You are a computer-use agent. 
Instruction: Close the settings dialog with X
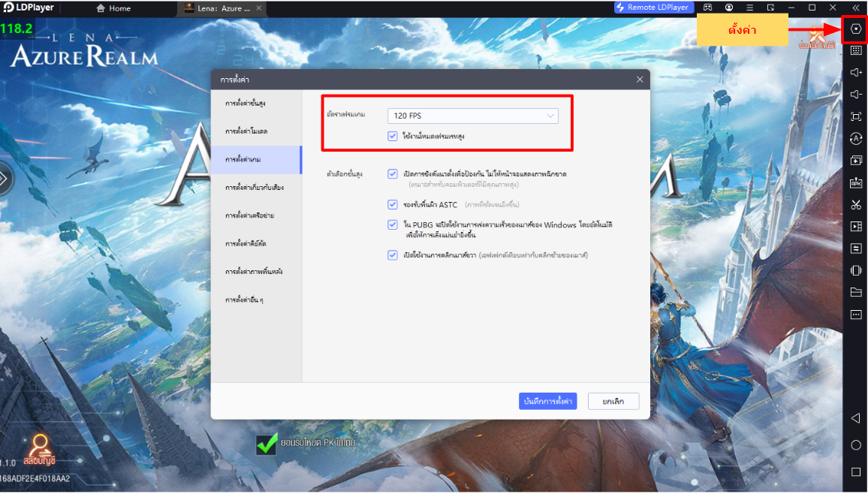pyautogui.click(x=640, y=80)
